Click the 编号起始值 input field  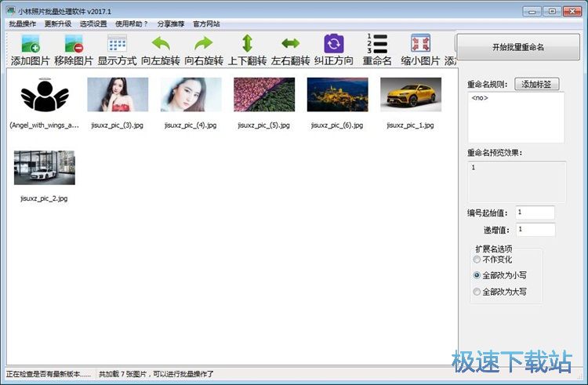tap(535, 212)
